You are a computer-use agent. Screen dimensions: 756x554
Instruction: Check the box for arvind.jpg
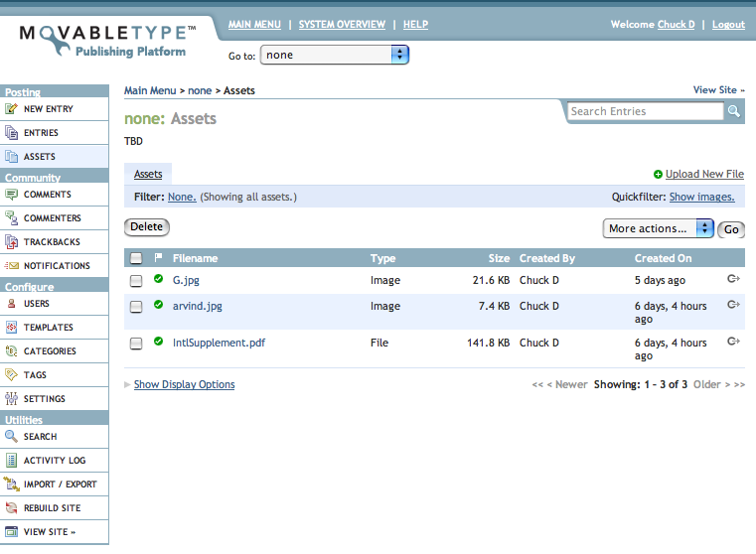pos(136,307)
